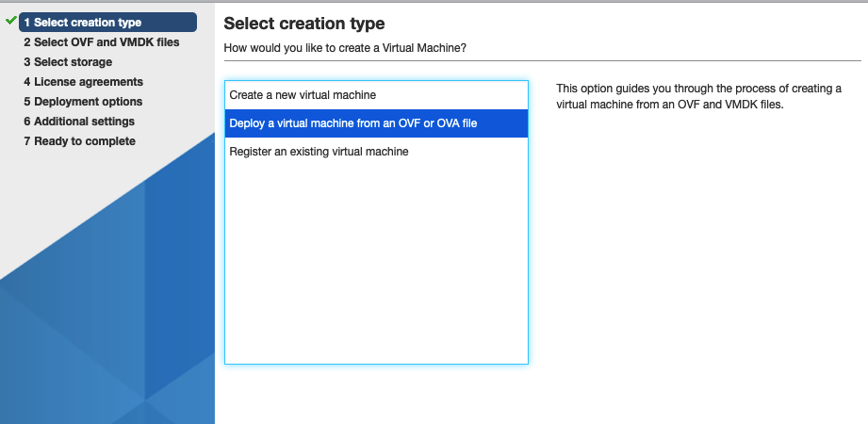Go to "2 Select OVF and VMDK files" step
The image size is (868, 424).
(101, 42)
